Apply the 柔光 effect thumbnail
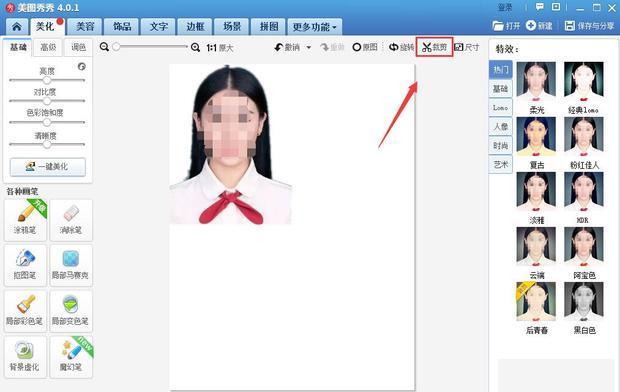The image size is (620, 392). pyautogui.click(x=536, y=81)
